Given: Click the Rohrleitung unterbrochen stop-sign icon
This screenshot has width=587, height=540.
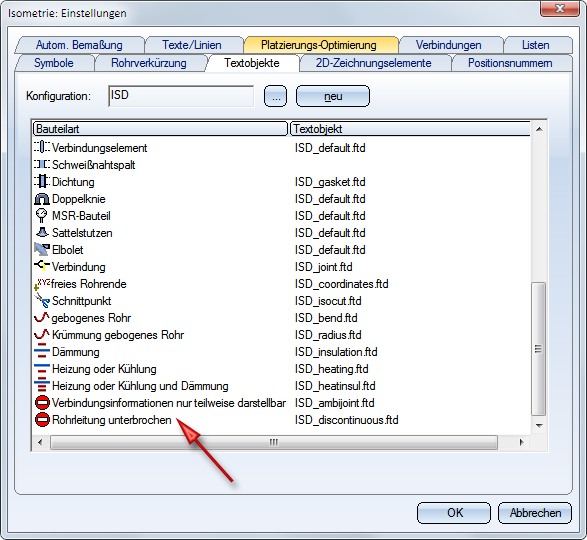Looking at the screenshot, I should 42,420.
